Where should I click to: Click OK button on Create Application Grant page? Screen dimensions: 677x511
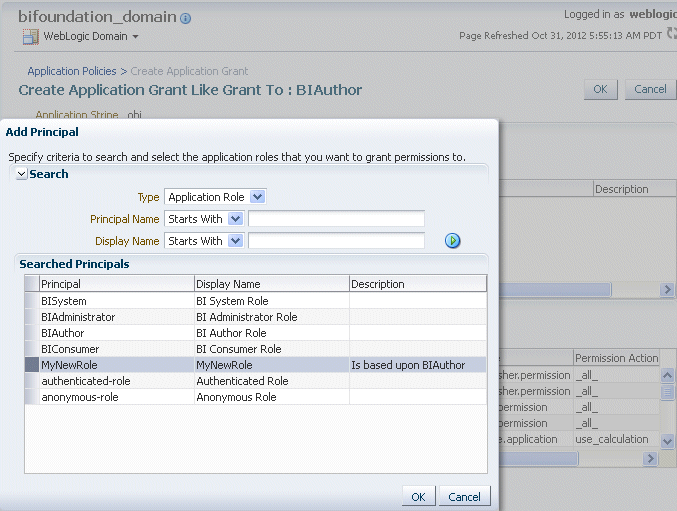click(x=600, y=89)
